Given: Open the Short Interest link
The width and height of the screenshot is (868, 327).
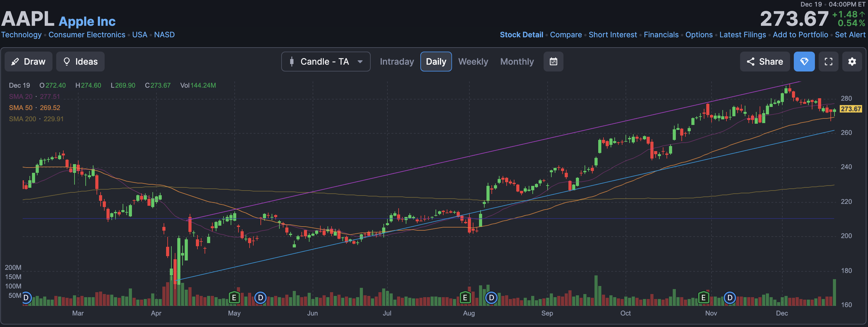Looking at the screenshot, I should coord(613,35).
